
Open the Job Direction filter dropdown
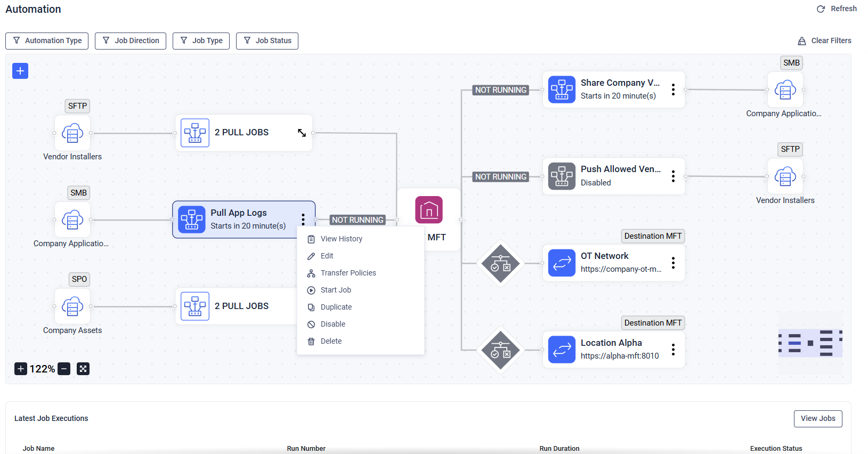(131, 41)
